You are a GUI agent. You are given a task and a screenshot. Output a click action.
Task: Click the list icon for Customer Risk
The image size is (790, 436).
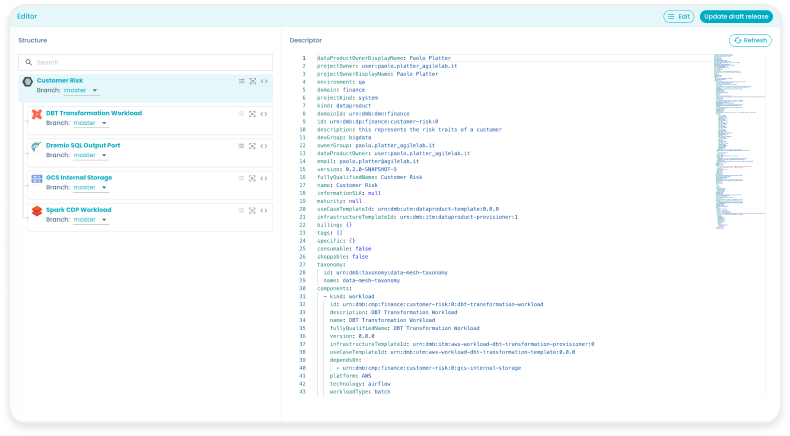(241, 81)
